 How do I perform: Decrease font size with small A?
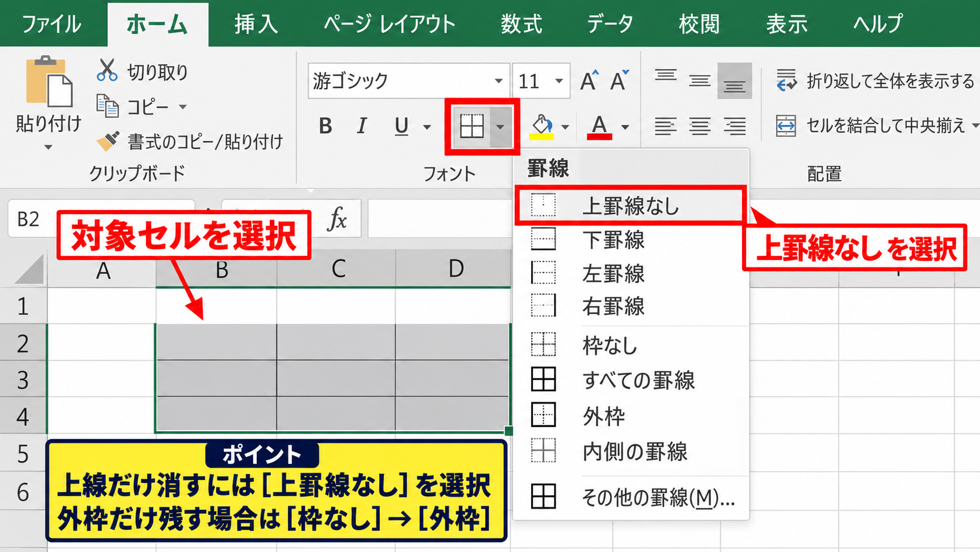point(619,80)
